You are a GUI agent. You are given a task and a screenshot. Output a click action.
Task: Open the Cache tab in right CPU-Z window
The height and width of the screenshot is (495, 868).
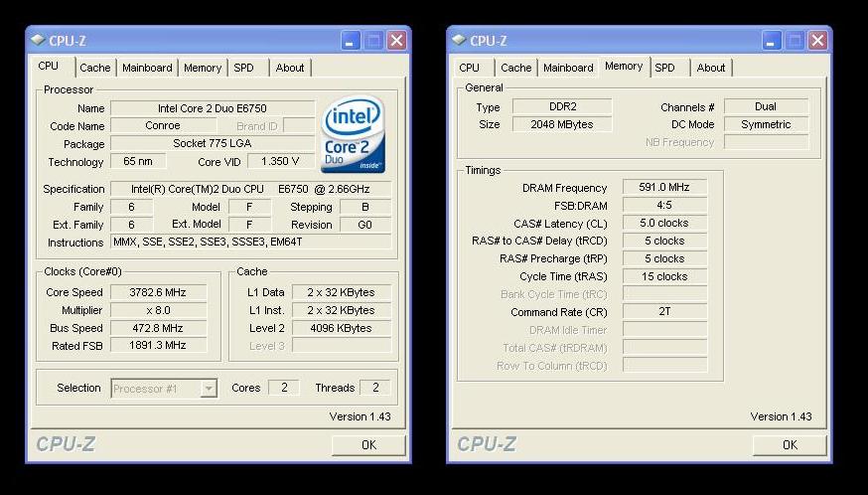pyautogui.click(x=515, y=68)
